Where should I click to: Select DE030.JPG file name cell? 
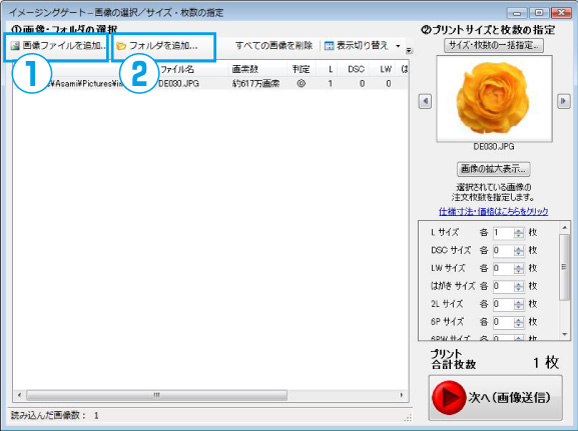click(179, 84)
